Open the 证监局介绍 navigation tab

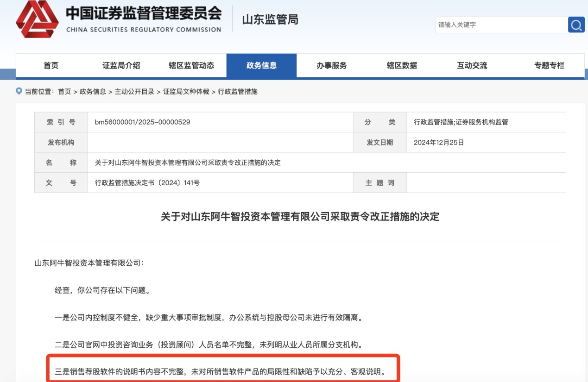pyautogui.click(x=121, y=65)
